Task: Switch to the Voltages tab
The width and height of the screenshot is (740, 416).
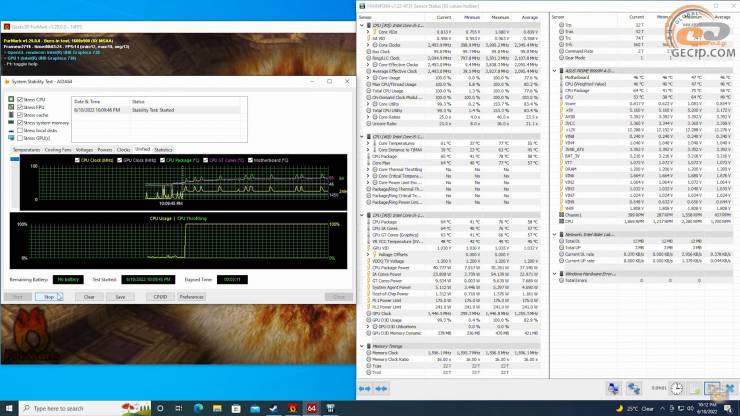Action: 84,150
